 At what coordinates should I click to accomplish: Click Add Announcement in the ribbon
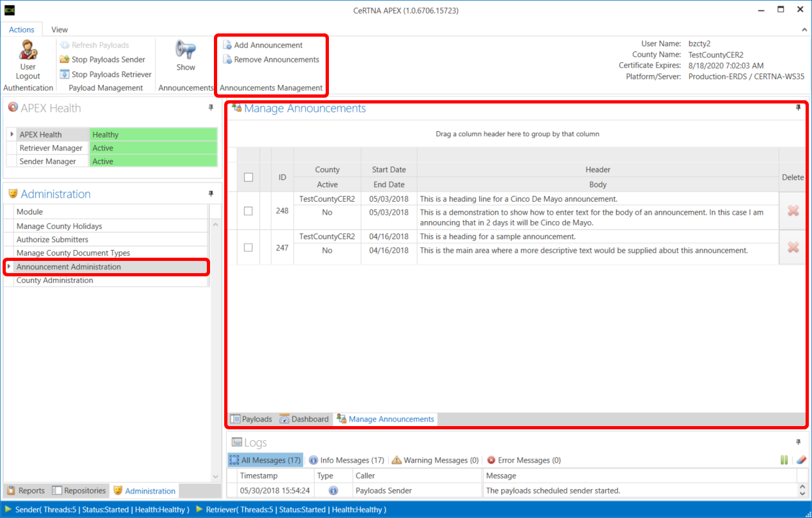(268, 45)
